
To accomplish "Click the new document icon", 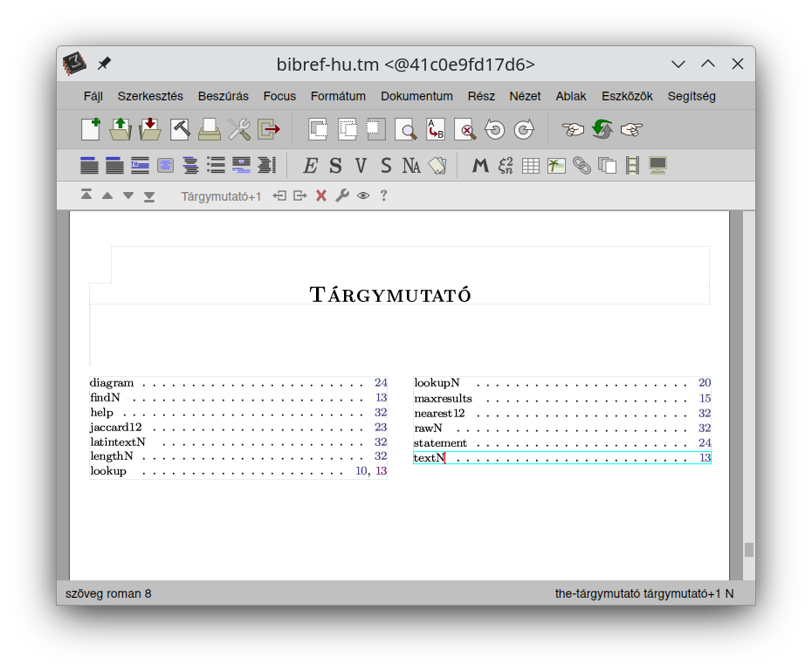I will pyautogui.click(x=91, y=130).
